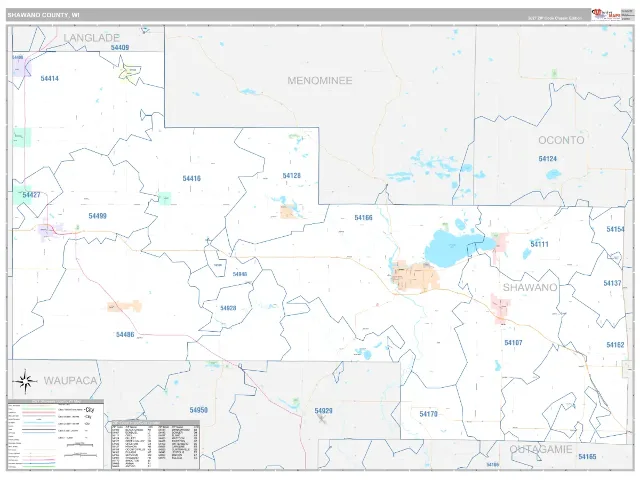
Task: Click the OUTAGAMIE county label
Action: point(540,449)
